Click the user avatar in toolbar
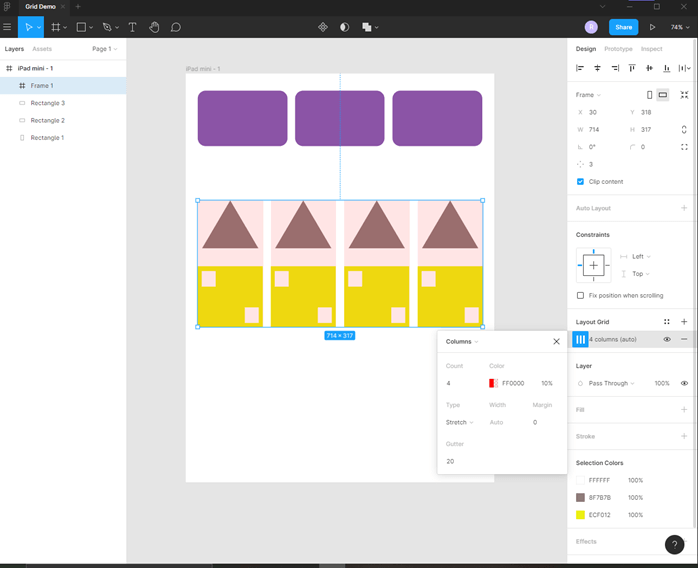The height and width of the screenshot is (568, 698). tap(591, 27)
